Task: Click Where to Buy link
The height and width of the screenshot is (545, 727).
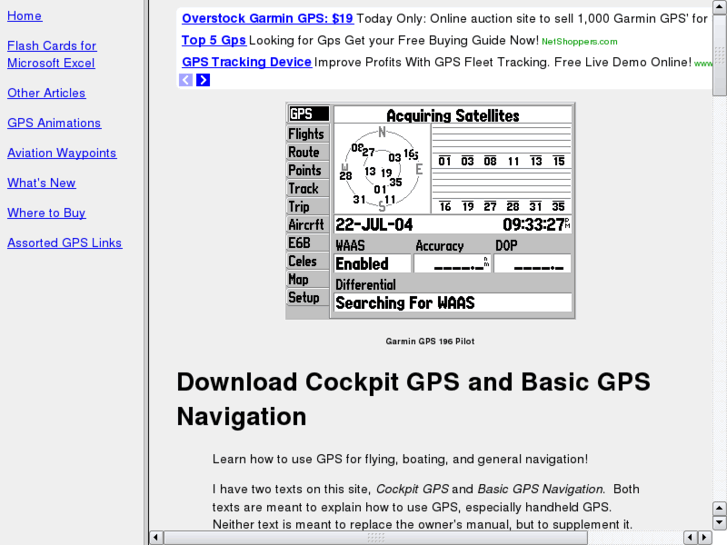Action: [x=46, y=213]
